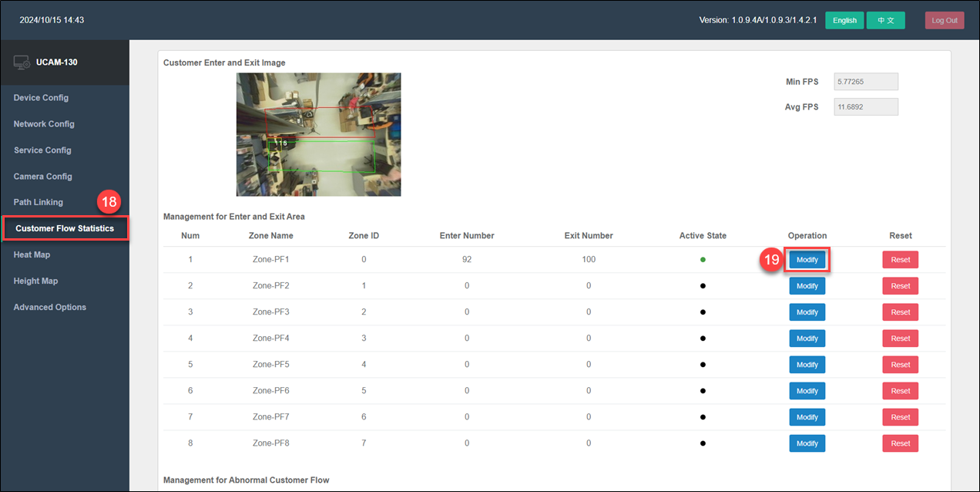
Task: Open Device Config in the sidebar
Action: point(41,98)
